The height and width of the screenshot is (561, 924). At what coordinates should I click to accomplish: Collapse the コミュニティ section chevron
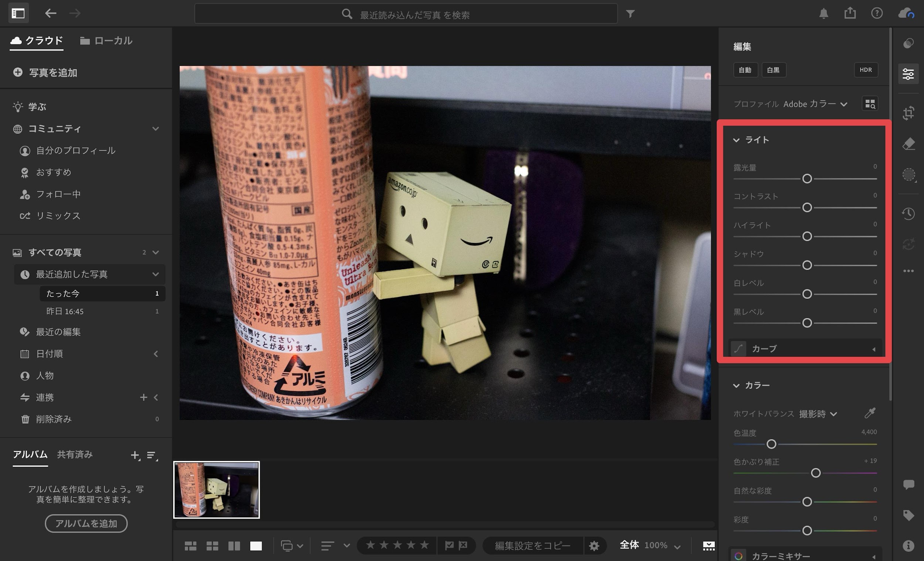point(156,129)
